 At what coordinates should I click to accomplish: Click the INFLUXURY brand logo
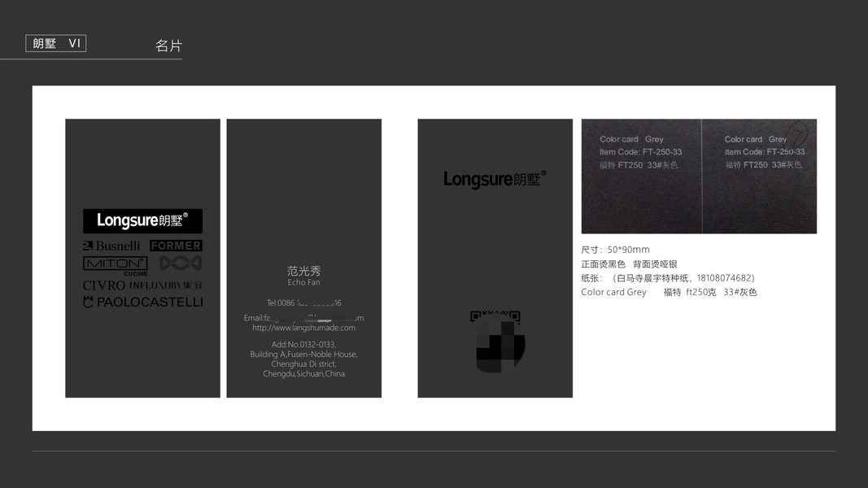pos(165,285)
